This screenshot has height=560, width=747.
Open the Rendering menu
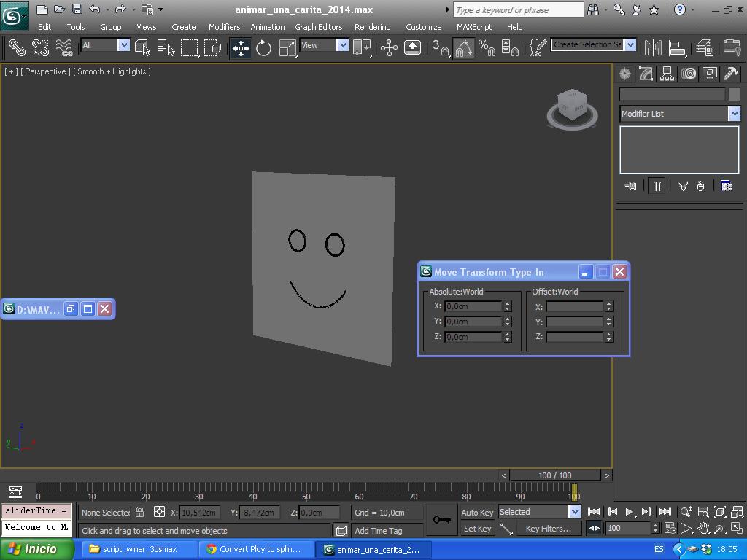click(372, 27)
